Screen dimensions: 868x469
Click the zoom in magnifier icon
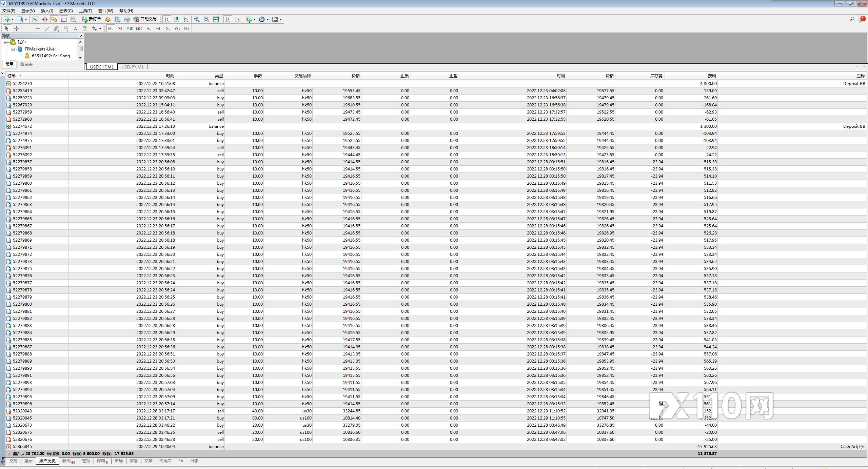[x=197, y=19]
